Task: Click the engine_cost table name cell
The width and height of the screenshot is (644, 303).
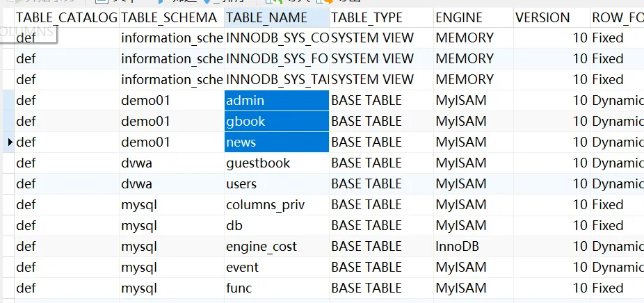Action: point(276,247)
